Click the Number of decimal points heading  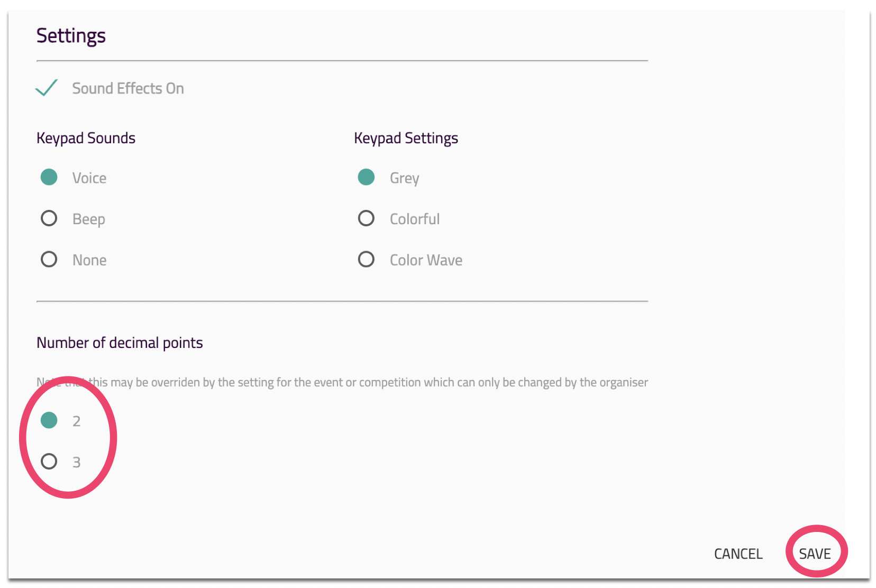click(120, 343)
